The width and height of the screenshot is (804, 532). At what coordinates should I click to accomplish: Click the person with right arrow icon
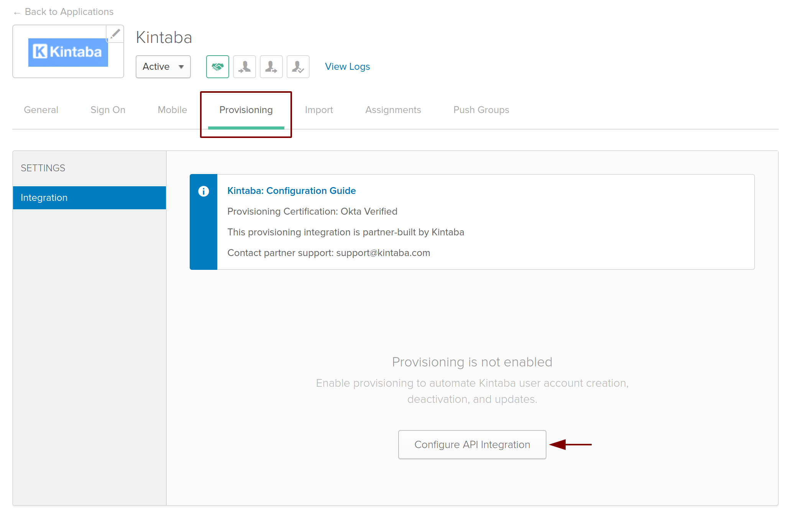click(271, 67)
